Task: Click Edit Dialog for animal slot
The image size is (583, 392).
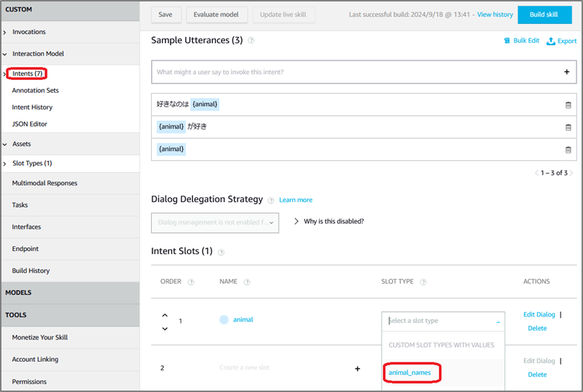Action: 539,314
